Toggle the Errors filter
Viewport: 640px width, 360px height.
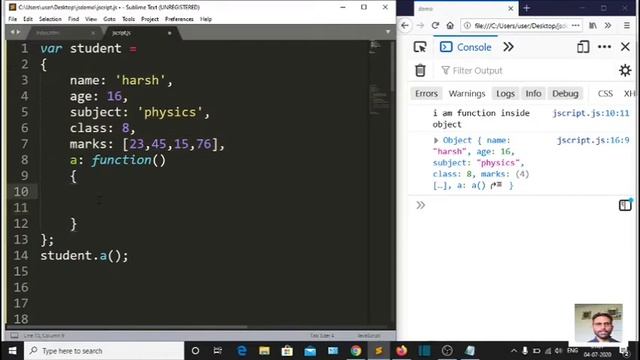426,93
